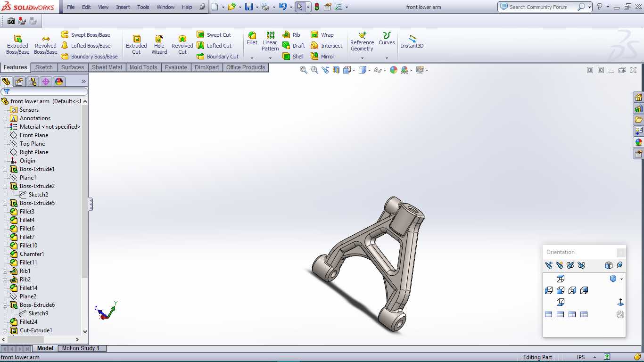The image size is (644, 362).
Task: Select the Mirror tool
Action: click(x=322, y=57)
